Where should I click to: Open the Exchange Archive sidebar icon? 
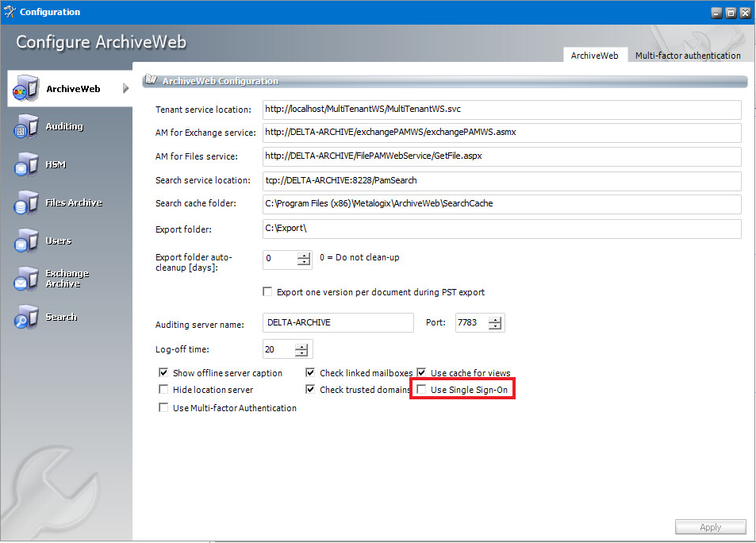click(x=25, y=279)
